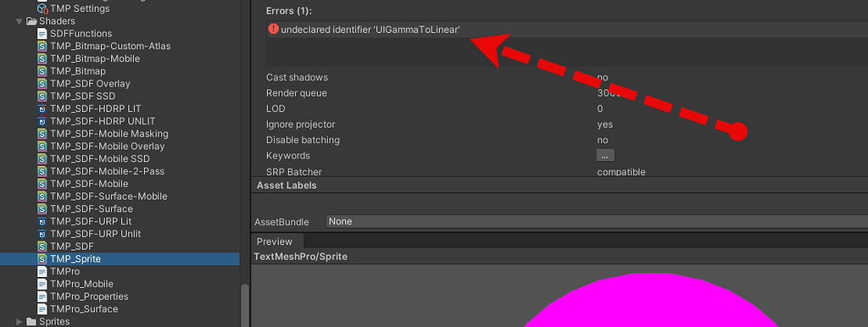Open the Keywords ellipsis button
This screenshot has height=327, width=868.
(x=605, y=156)
